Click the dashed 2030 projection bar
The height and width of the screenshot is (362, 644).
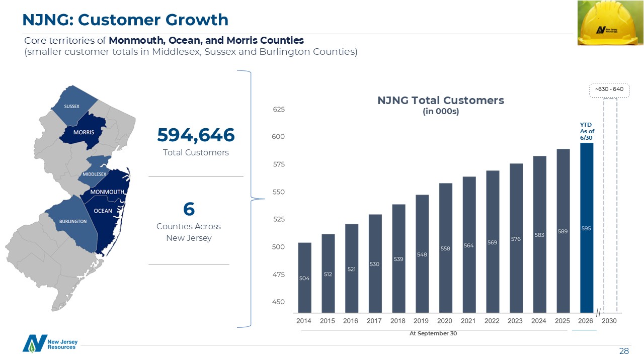610,205
